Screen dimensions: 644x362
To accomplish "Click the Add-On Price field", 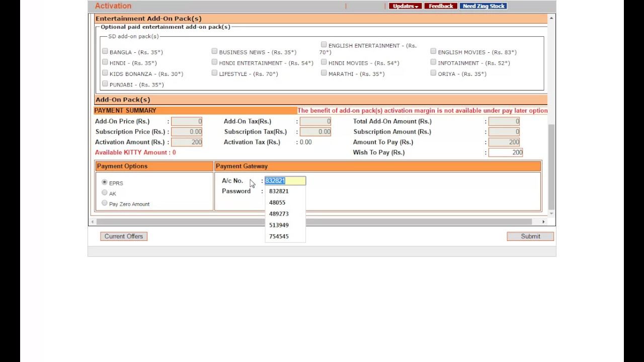I will (187, 121).
